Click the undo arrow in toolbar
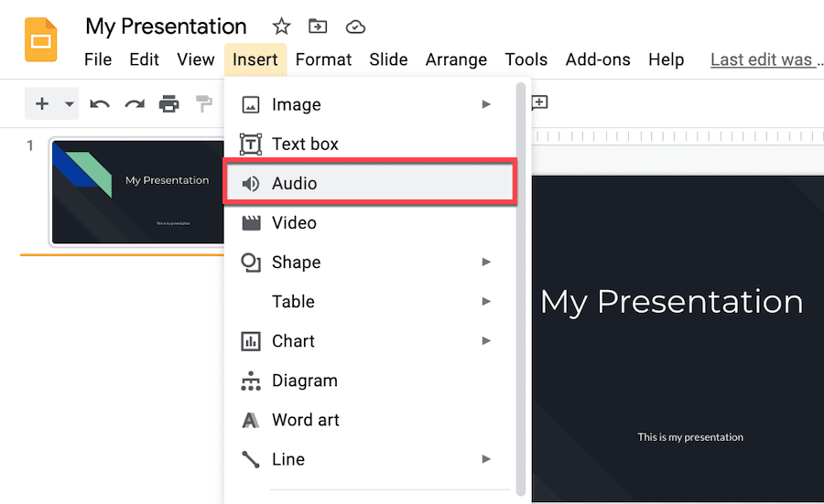The height and width of the screenshot is (504, 824). point(100,104)
